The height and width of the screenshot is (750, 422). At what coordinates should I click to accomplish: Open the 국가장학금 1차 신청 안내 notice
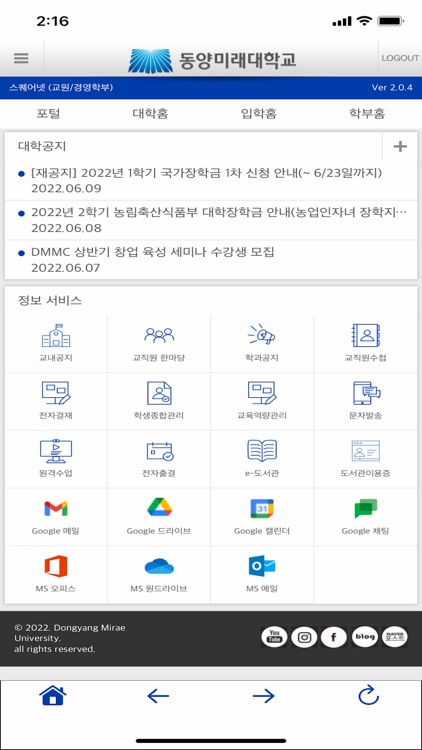pyautogui.click(x=206, y=173)
